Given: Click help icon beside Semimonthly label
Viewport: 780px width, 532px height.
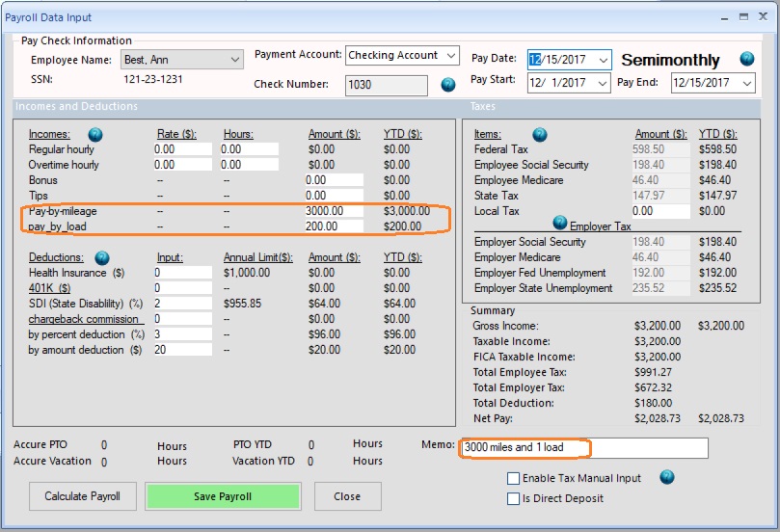Looking at the screenshot, I should coord(746,59).
